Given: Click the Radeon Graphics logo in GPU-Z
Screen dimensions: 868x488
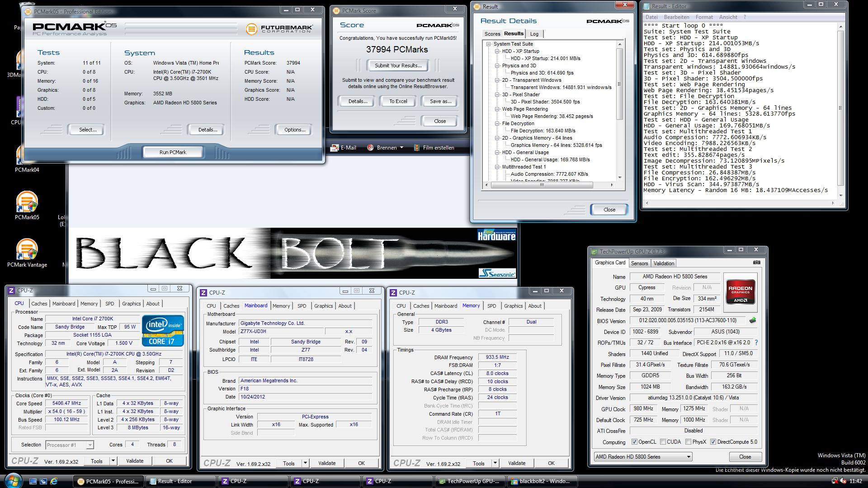Looking at the screenshot, I should [x=741, y=292].
